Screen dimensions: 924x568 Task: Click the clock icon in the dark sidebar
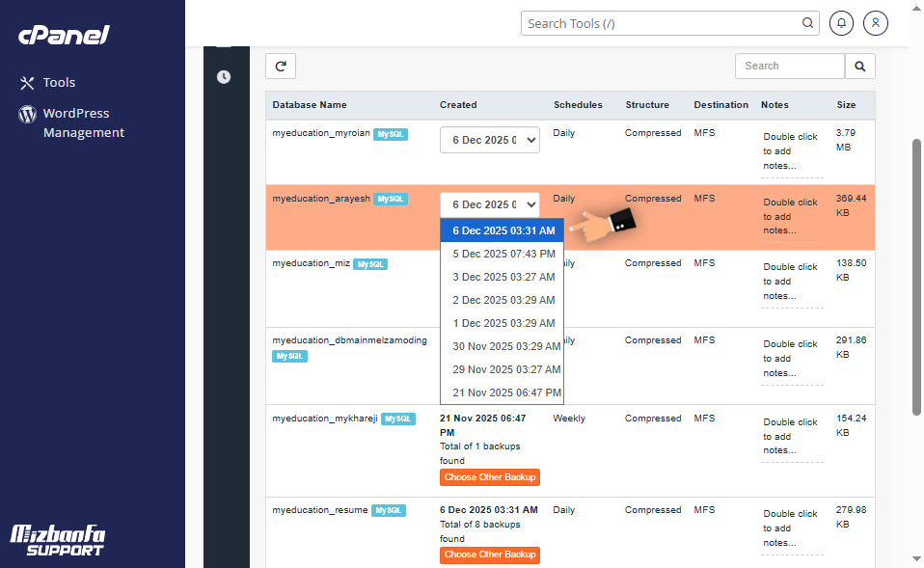[224, 77]
